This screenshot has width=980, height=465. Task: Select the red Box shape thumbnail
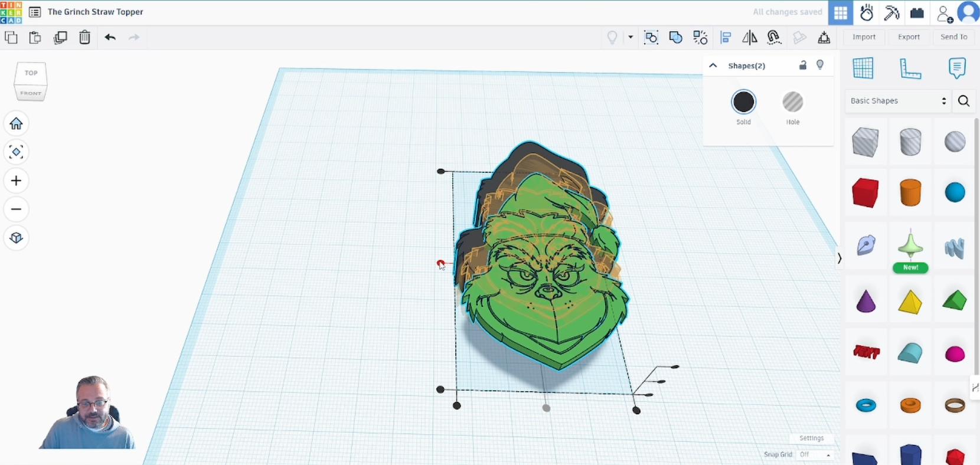pos(865,192)
